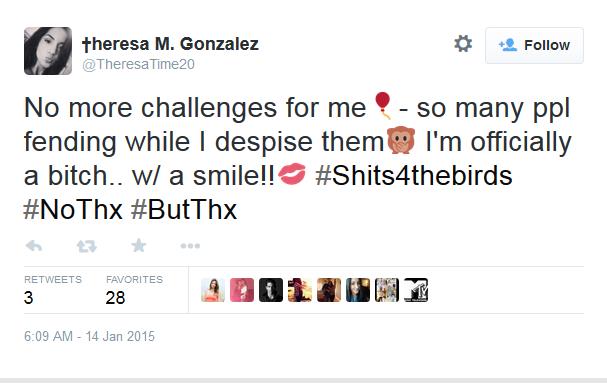Click the reply arrow icon
Viewport: 607px width, 383px height.
[34, 246]
